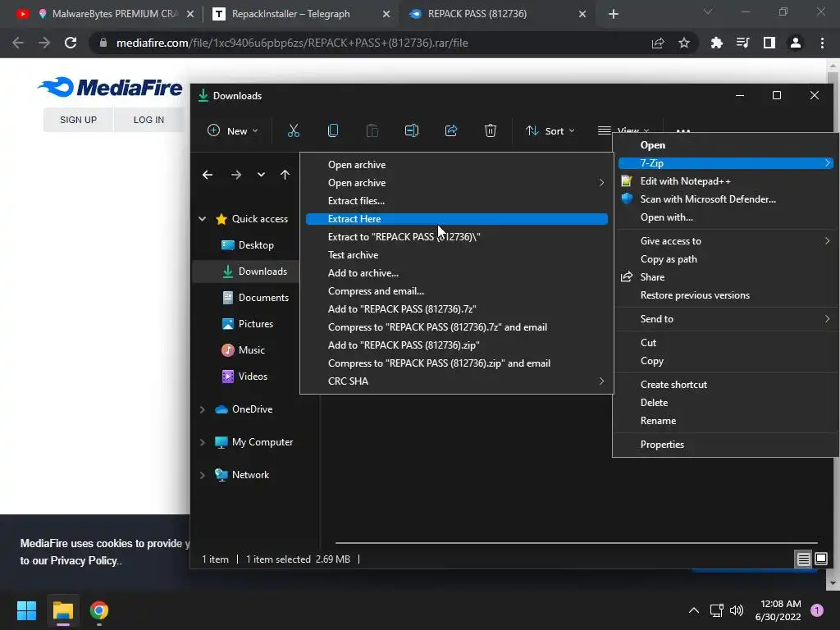Expand Give access to submenu
840x630 pixels.
(725, 241)
